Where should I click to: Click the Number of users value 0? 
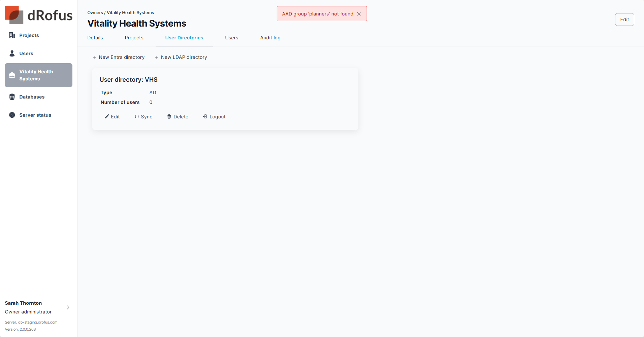[x=151, y=102]
